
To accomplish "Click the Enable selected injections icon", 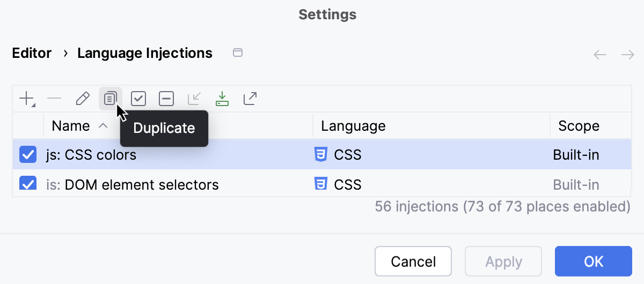I will click(138, 99).
